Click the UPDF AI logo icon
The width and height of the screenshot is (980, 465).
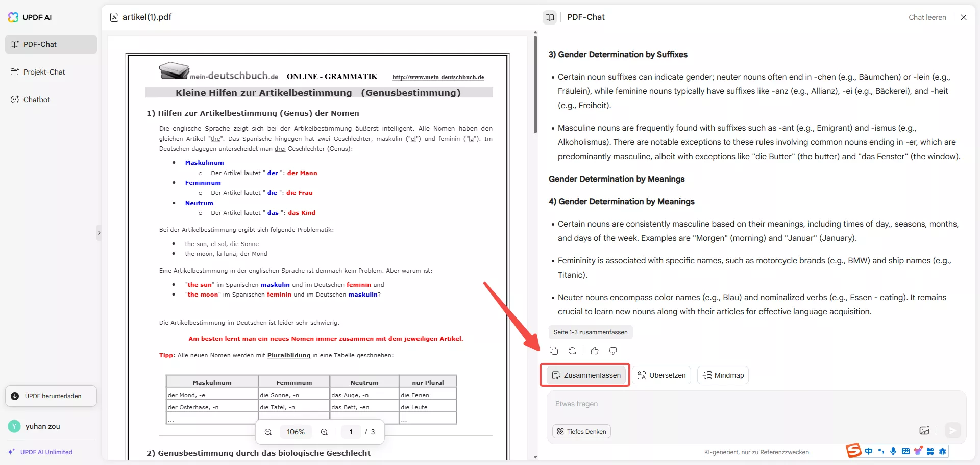coord(13,17)
